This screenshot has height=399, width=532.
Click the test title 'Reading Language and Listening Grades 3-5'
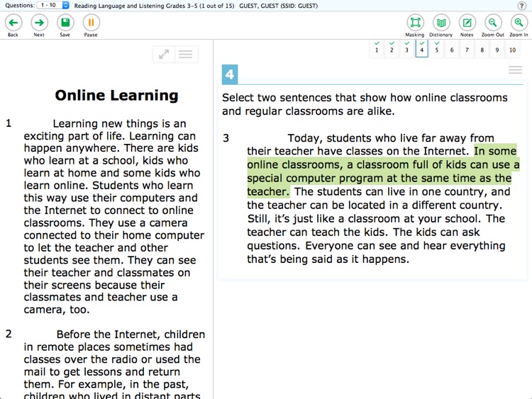(154, 6)
